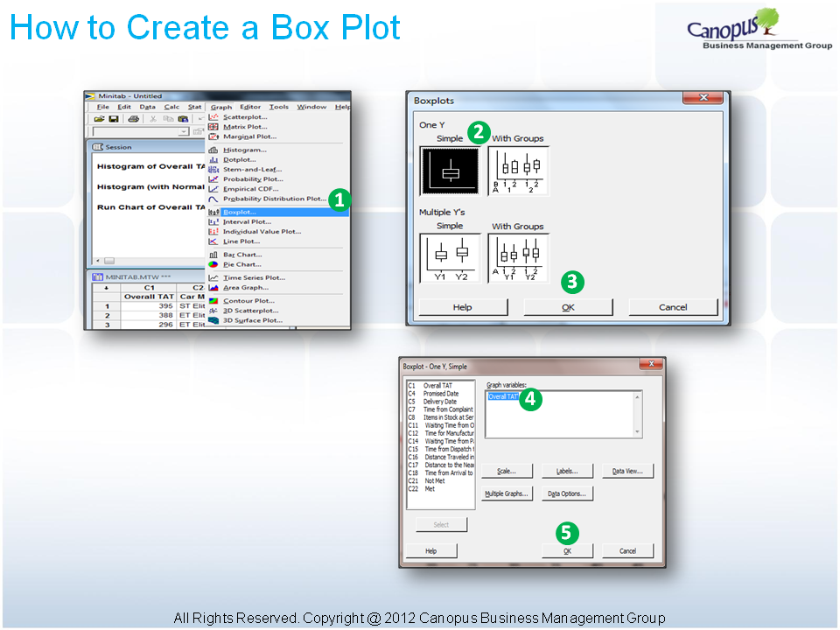
Task: Click the Open folder icon in Minitab toolbar
Action: [x=99, y=119]
